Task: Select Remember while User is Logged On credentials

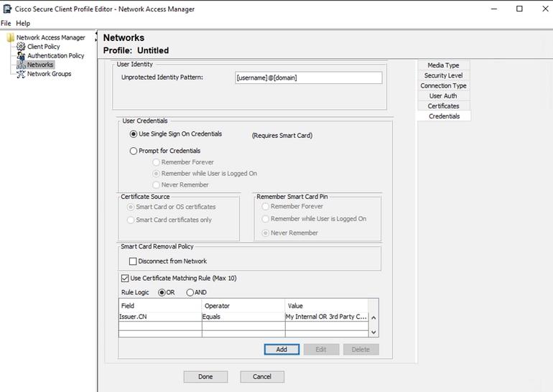Action: tap(157, 174)
